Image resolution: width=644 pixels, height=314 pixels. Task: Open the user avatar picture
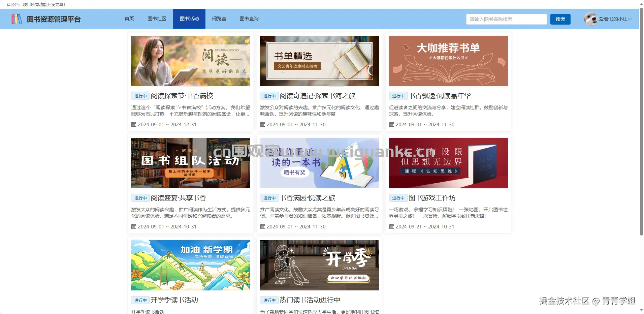pyautogui.click(x=590, y=19)
